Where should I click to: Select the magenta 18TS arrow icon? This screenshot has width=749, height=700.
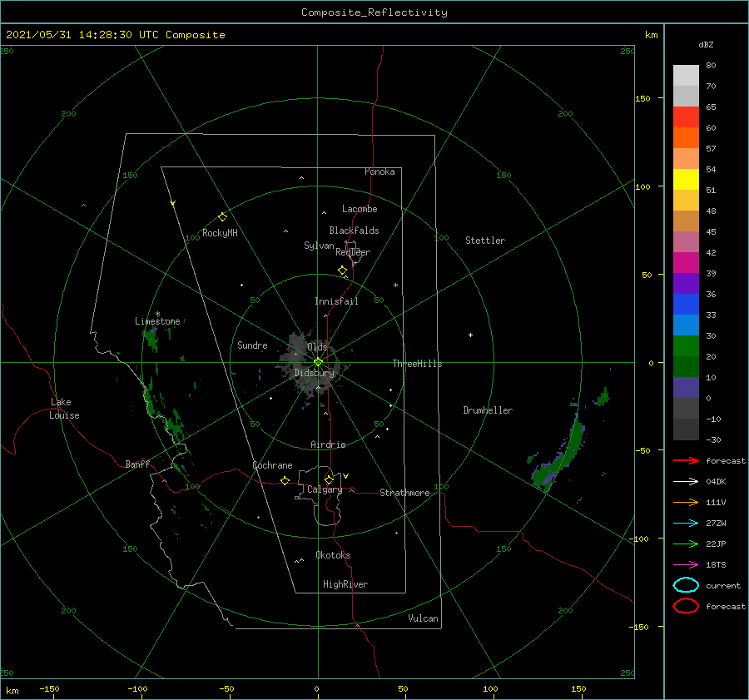pos(686,565)
